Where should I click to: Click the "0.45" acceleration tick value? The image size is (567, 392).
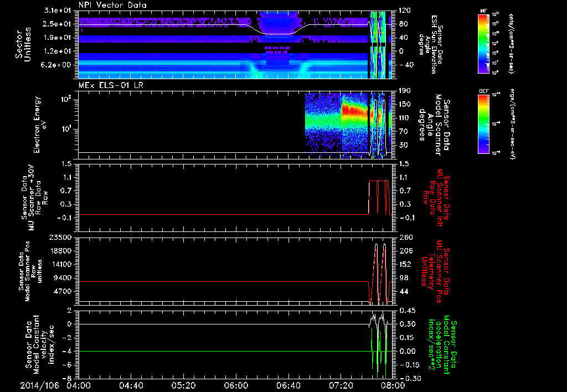(407, 311)
